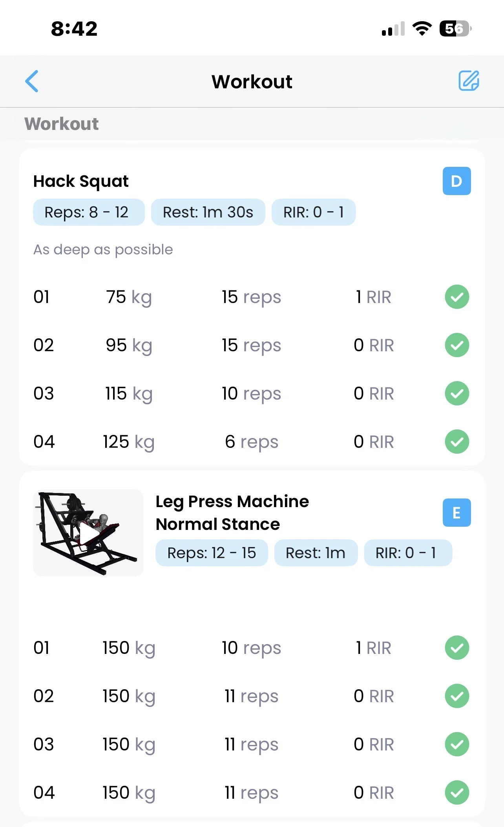This screenshot has height=827, width=504.
Task: Uncheck Leg Press set 04 checkmark
Action: click(x=457, y=792)
